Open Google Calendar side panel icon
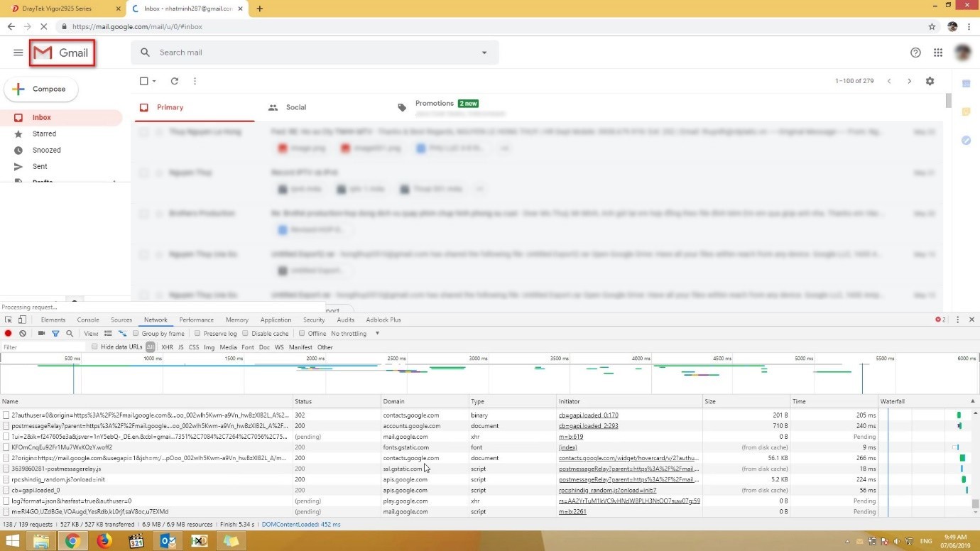 click(x=966, y=84)
